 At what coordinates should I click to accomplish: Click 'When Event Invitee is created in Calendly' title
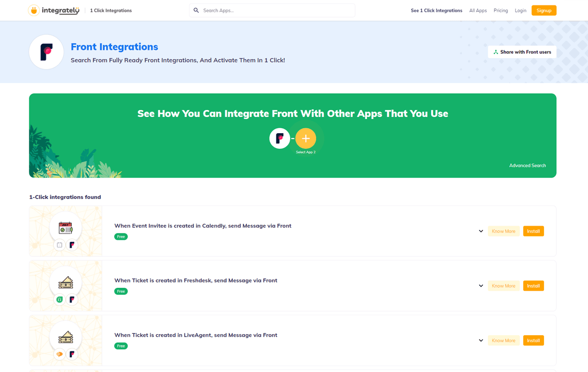(203, 226)
